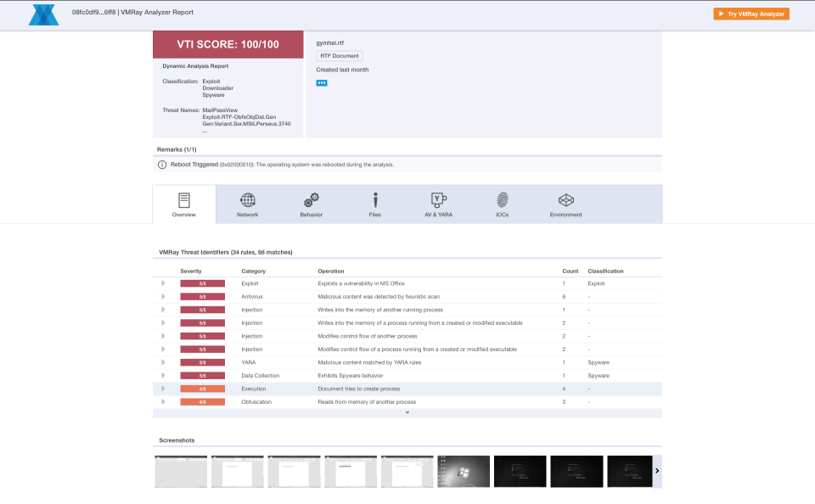Image resolution: width=815 pixels, height=504 pixels.
Task: Expand the YARA malicious content row
Action: [x=163, y=362]
